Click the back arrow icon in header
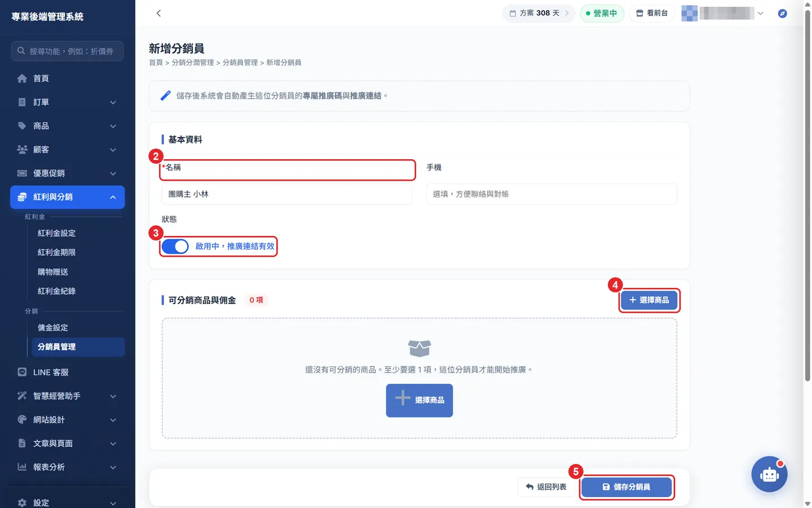This screenshot has height=508, width=812. (158, 13)
